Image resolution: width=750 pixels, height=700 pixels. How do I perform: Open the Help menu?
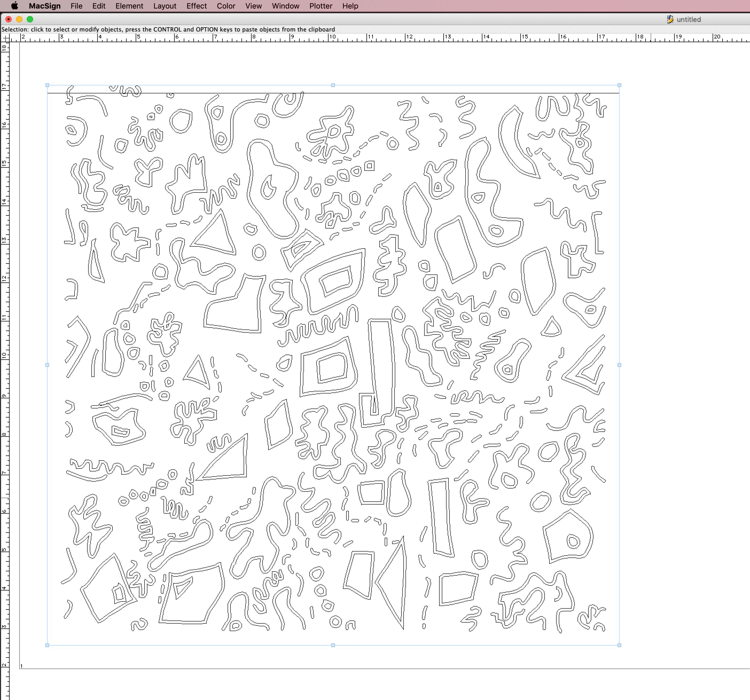(x=350, y=6)
